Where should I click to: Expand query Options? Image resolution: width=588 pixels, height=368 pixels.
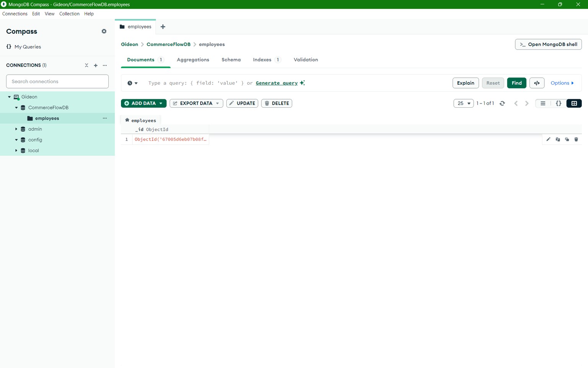(x=562, y=83)
